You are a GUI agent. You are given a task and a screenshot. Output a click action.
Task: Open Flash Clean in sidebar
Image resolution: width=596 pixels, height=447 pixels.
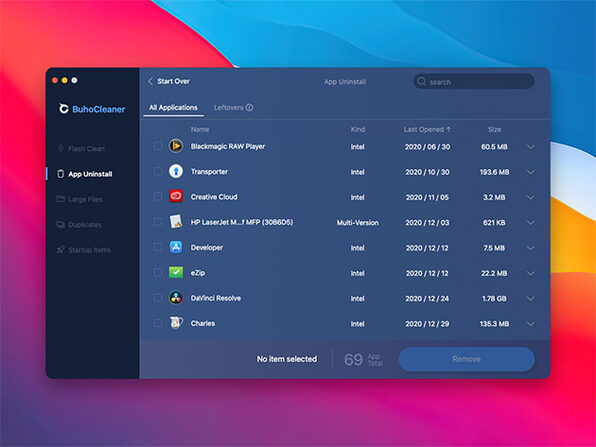(x=81, y=149)
